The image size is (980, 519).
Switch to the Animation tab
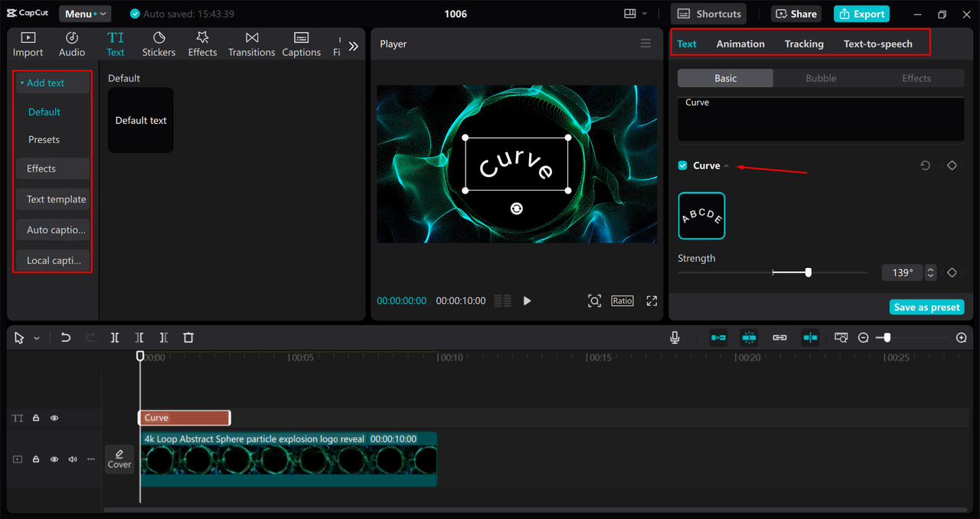[x=740, y=44]
